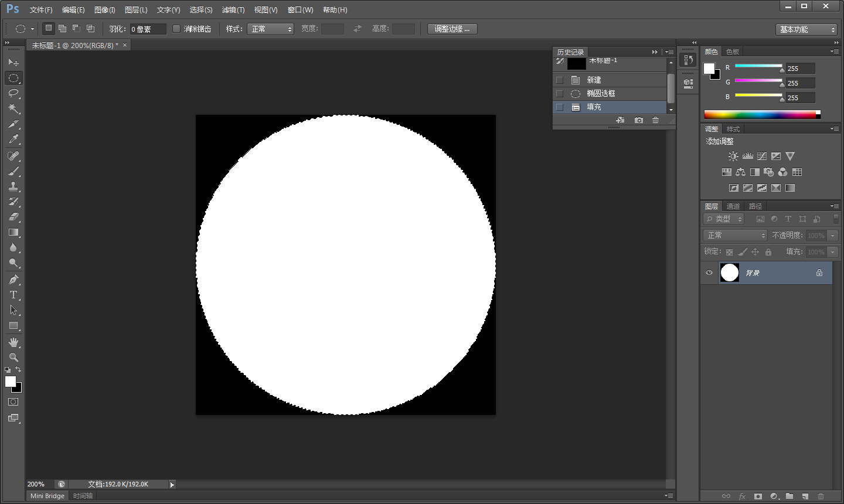The height and width of the screenshot is (504, 844).
Task: Select the Spot Healing Brush tool
Action: pos(13,156)
